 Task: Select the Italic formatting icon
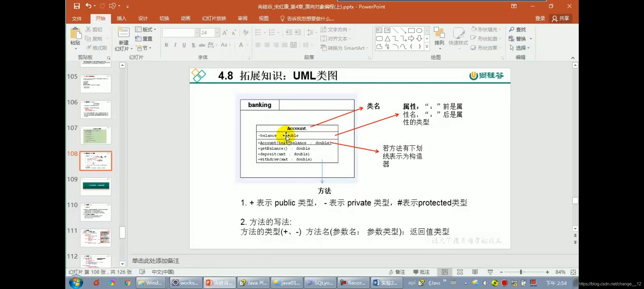pyautogui.click(x=175, y=45)
